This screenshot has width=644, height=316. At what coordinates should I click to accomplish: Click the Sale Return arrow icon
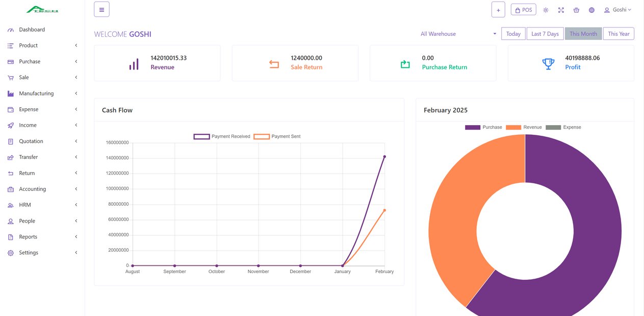coord(274,64)
